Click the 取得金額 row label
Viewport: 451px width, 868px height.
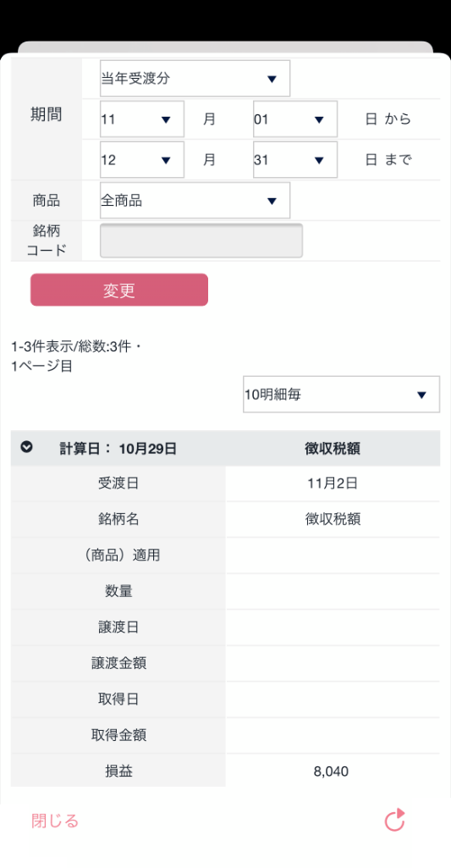tap(118, 735)
